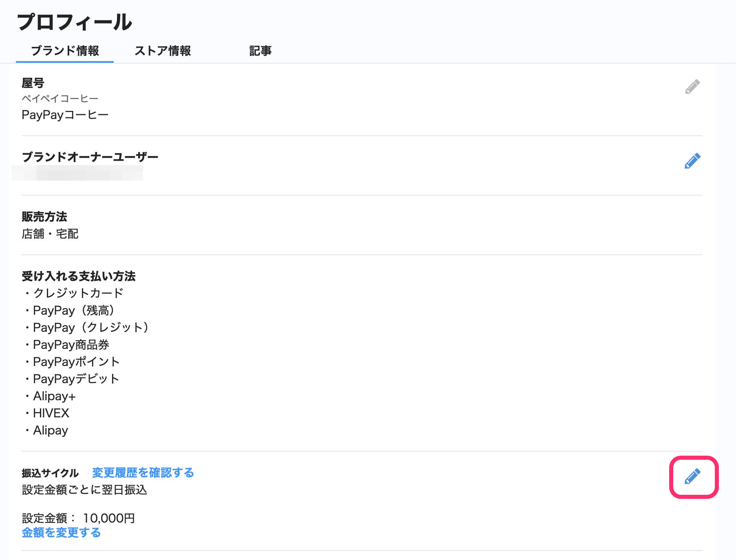Click the PayPayコーヒー brand name text

[65, 115]
